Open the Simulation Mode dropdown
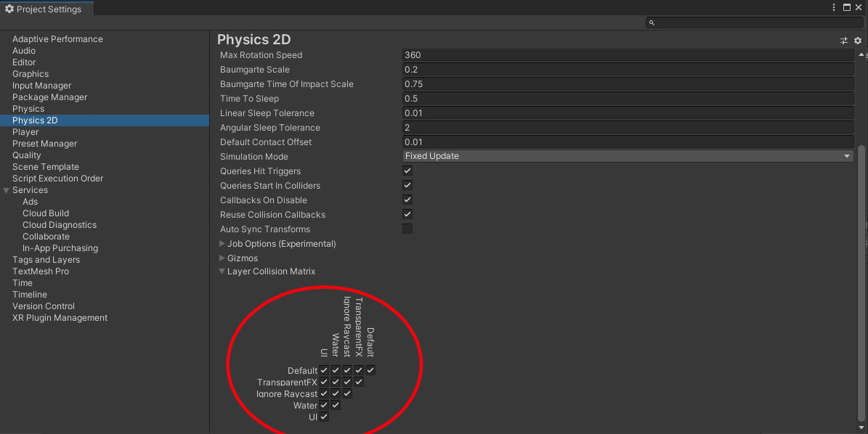 click(627, 155)
